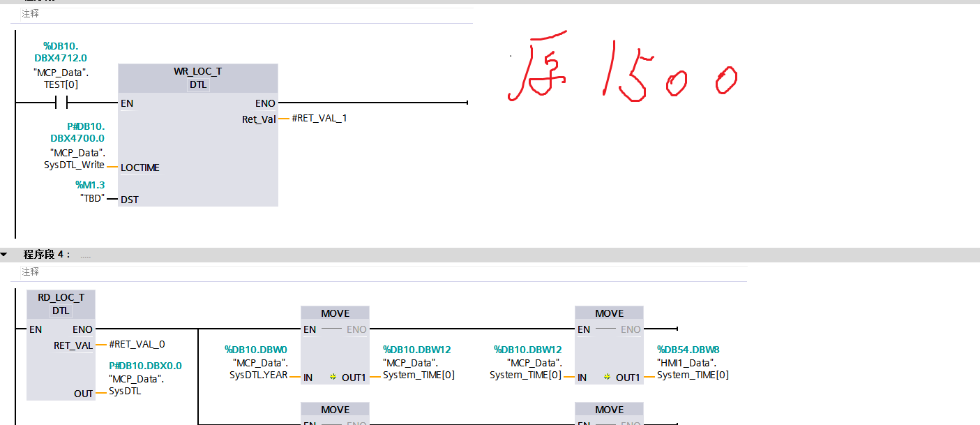Viewport: 980px width, 425px height.
Task: Select the 程序段 4 network title
Action: pyautogui.click(x=47, y=255)
